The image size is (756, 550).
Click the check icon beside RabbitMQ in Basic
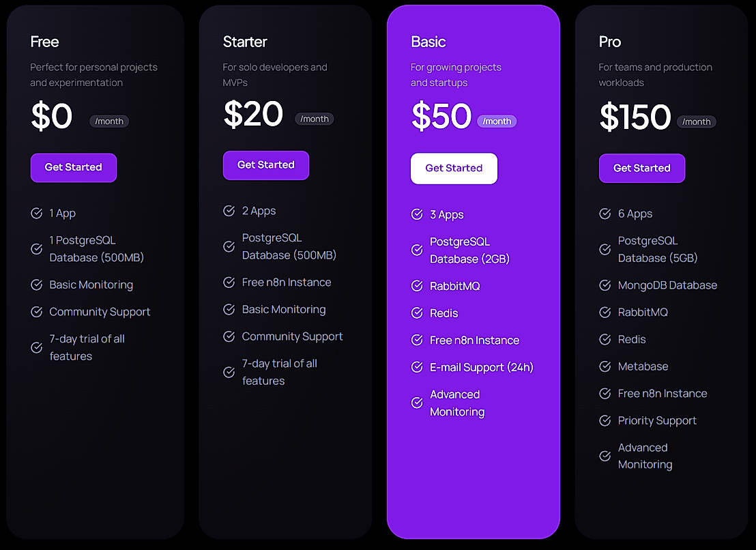click(x=417, y=286)
